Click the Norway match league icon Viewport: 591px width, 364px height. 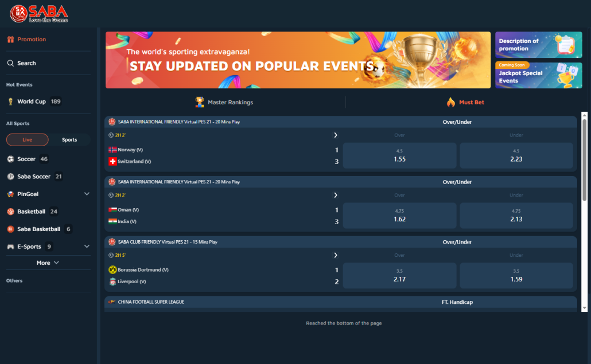[112, 122]
